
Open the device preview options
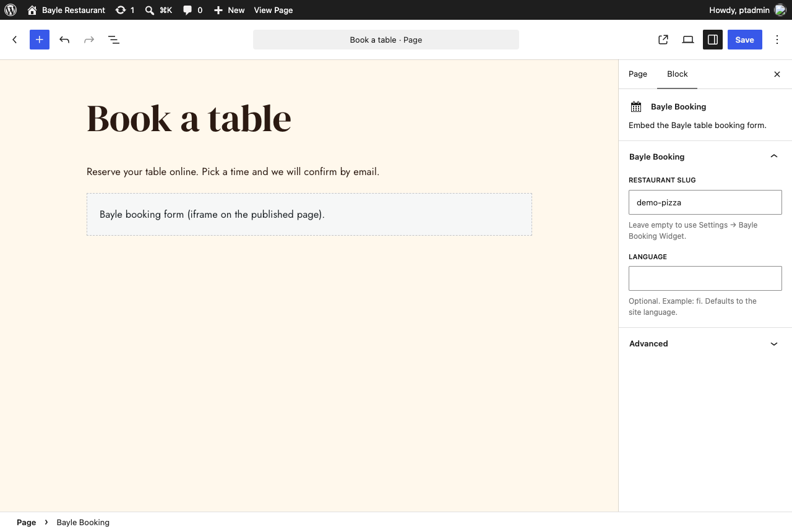688,40
